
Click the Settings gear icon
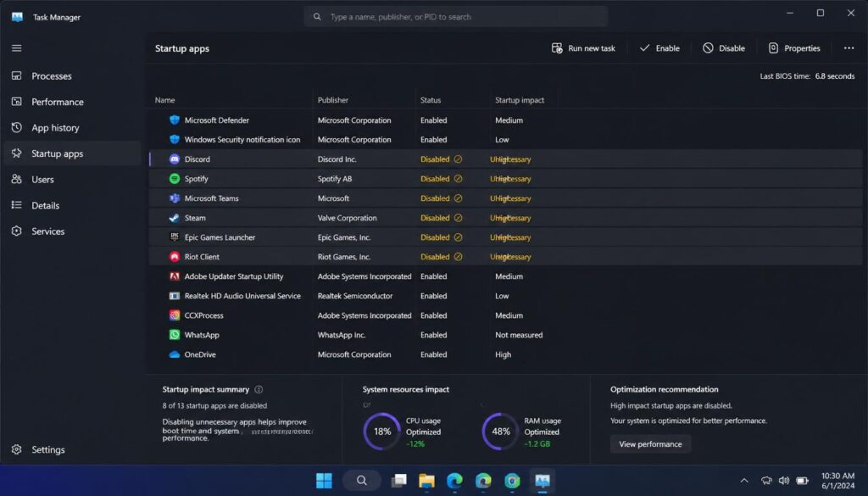[x=17, y=449]
